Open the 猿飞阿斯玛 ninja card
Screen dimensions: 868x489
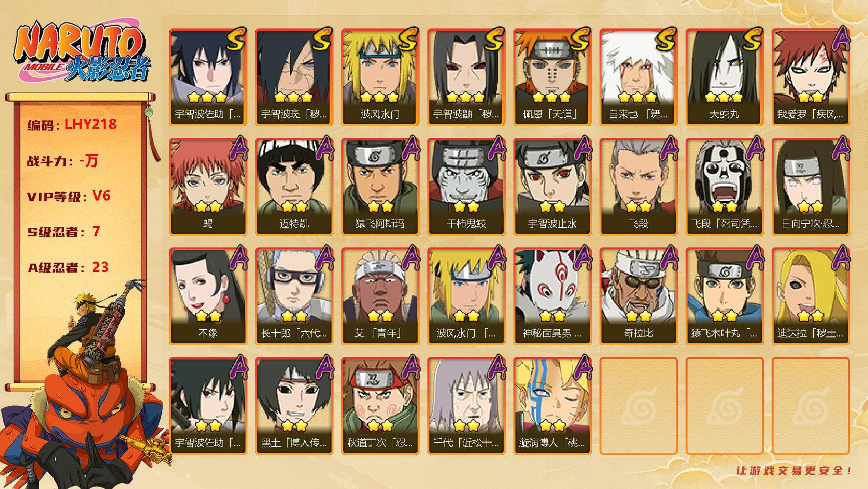[380, 186]
